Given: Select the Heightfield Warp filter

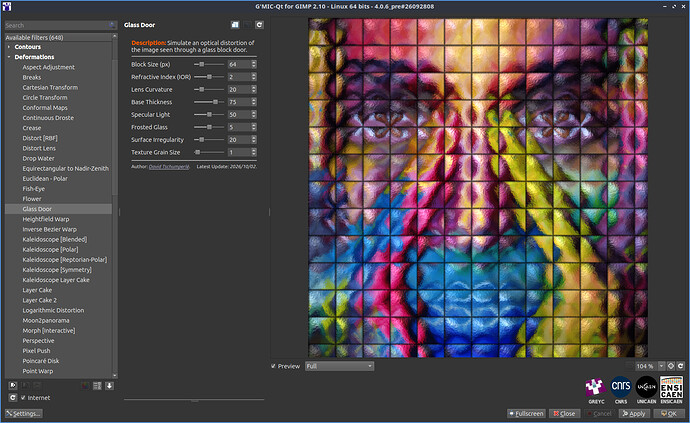Looking at the screenshot, I should (x=46, y=219).
